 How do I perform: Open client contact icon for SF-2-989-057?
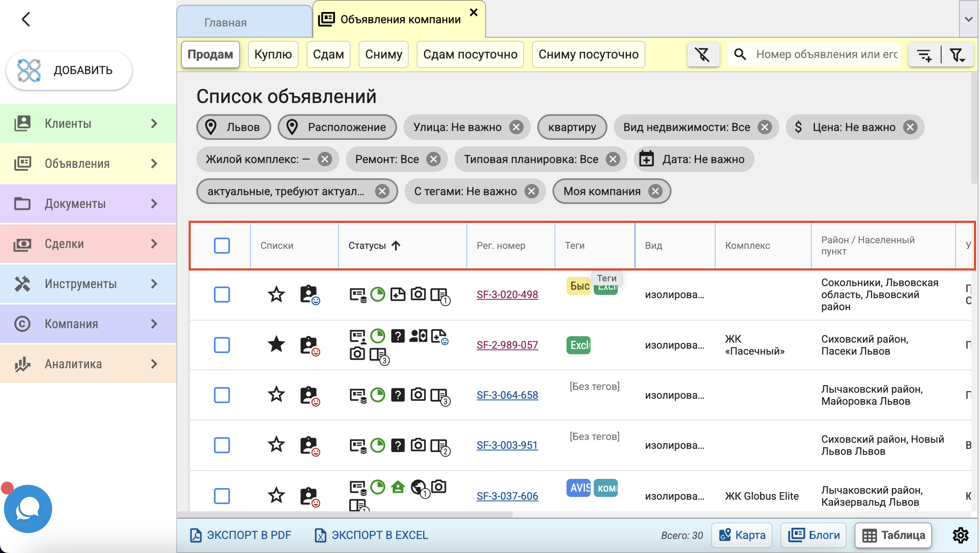coord(310,345)
